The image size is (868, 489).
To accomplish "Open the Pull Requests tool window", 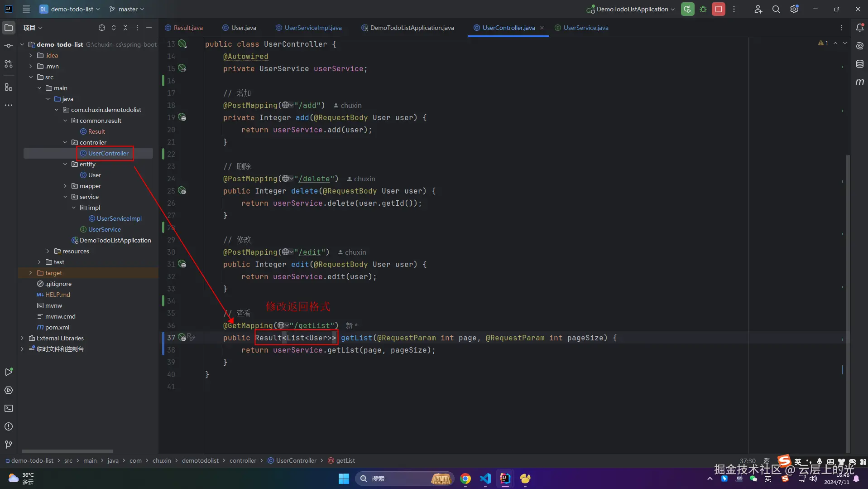I will 9,64.
